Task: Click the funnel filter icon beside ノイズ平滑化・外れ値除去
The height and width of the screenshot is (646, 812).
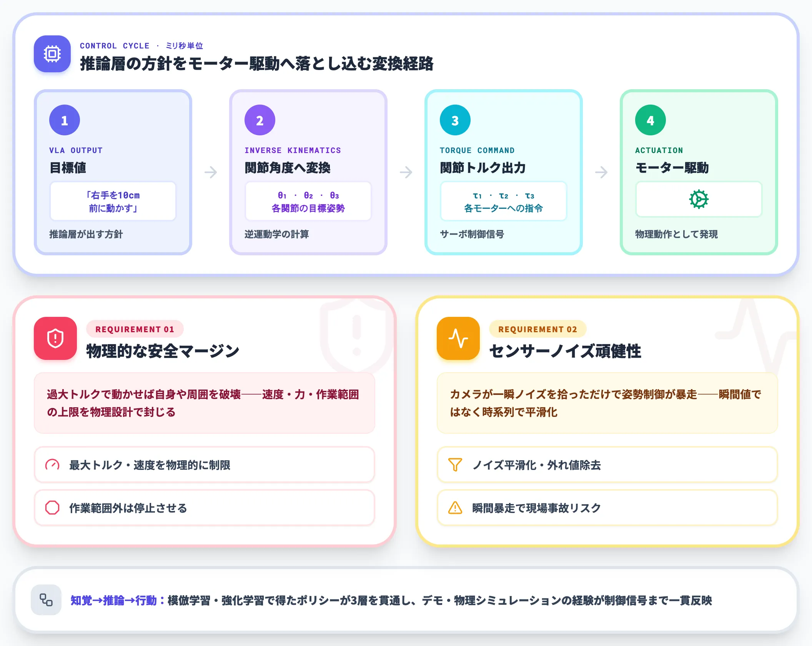Action: coord(455,465)
